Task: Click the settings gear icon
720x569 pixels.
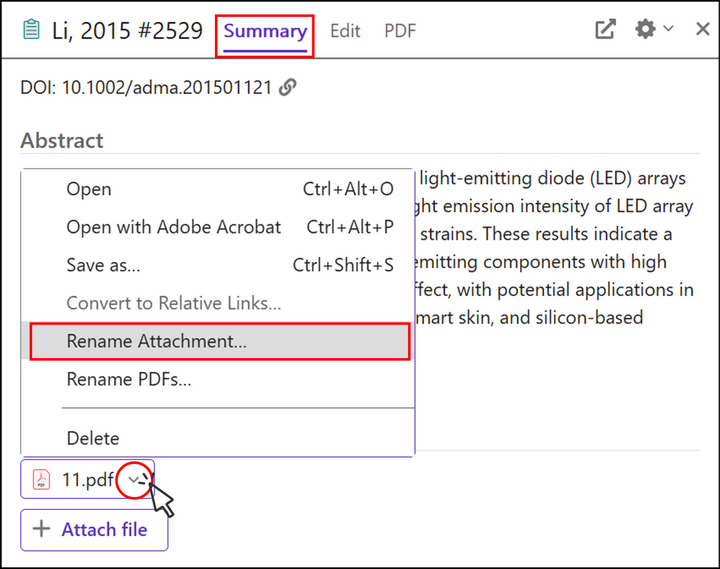Action: tap(645, 30)
